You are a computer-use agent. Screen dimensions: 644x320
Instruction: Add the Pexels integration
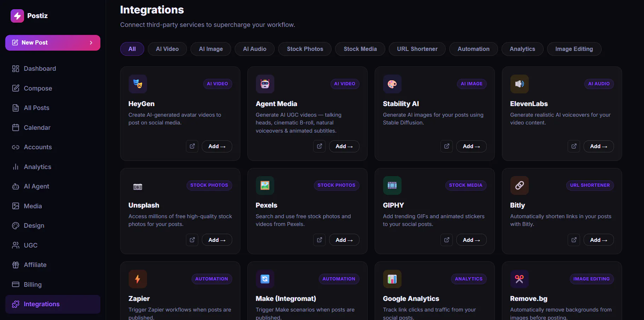click(344, 240)
